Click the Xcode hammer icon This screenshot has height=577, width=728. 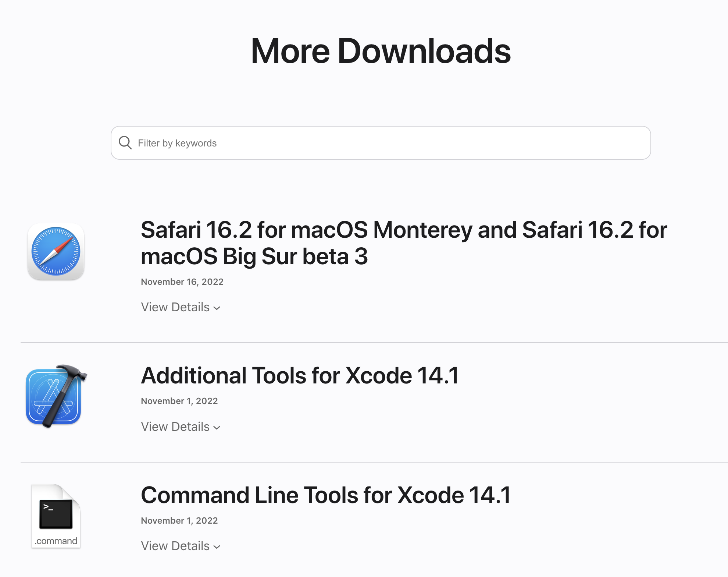pos(56,396)
